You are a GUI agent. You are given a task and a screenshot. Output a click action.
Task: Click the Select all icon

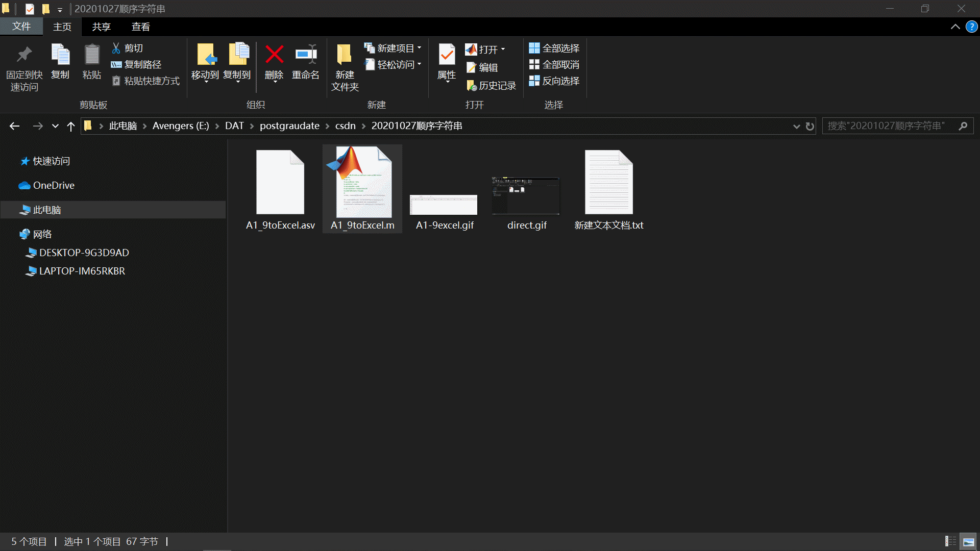(534, 48)
